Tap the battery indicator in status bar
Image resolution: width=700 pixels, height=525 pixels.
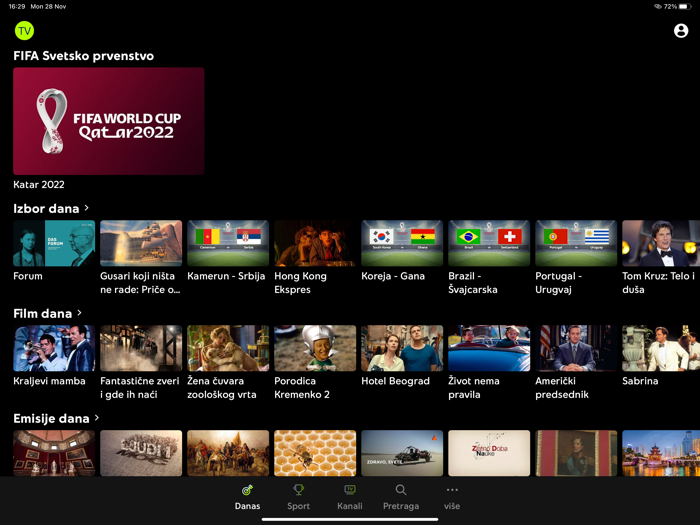[685, 6]
